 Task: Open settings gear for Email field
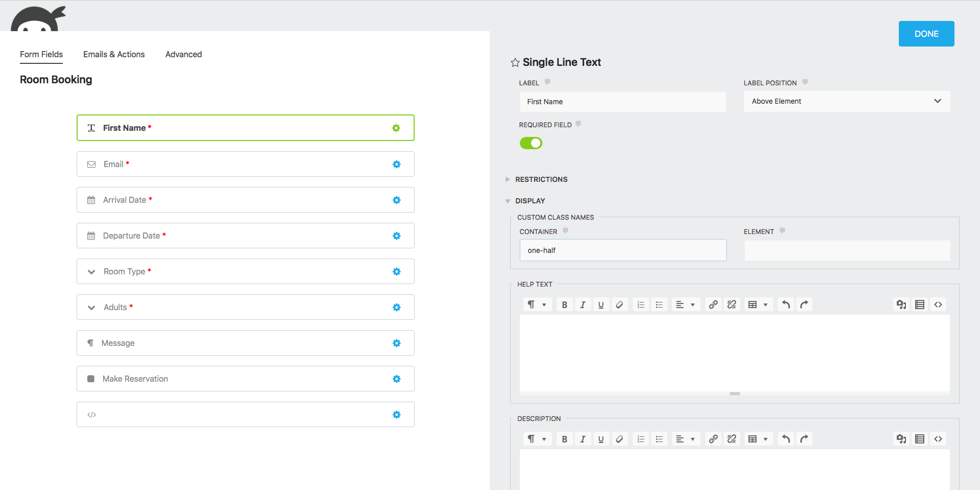(x=396, y=164)
